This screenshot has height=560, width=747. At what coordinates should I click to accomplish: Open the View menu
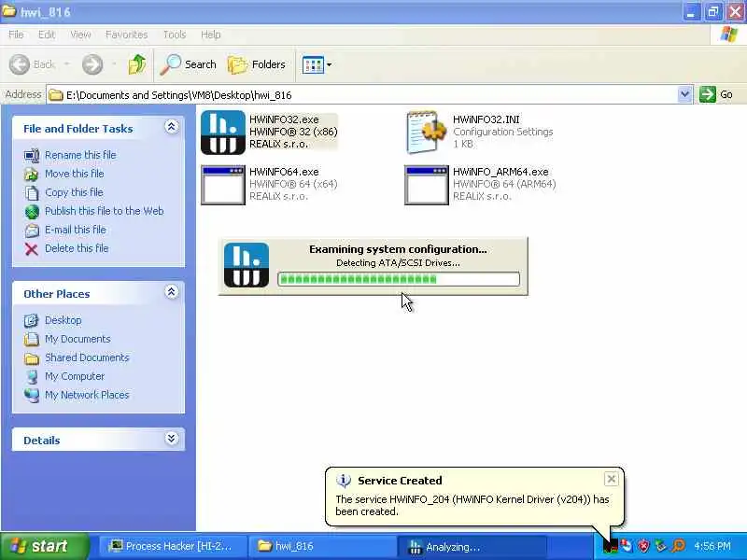[x=80, y=35]
